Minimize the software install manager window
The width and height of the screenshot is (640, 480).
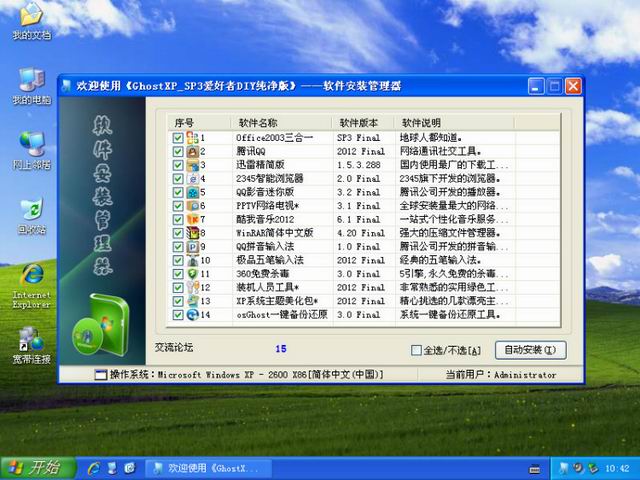(x=536, y=86)
